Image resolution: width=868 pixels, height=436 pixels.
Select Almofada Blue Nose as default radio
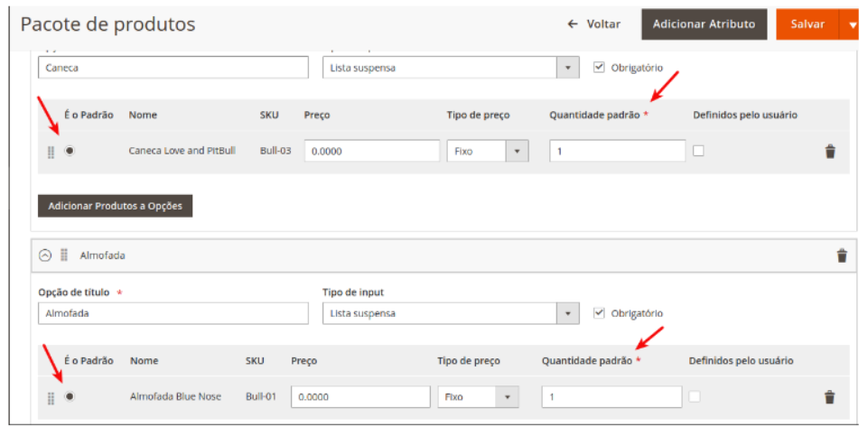pos(70,396)
